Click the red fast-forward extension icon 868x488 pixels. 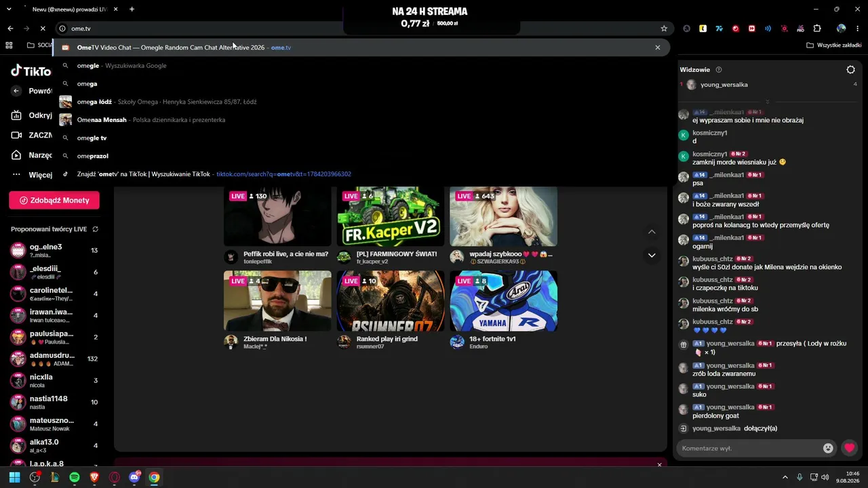coord(752,28)
